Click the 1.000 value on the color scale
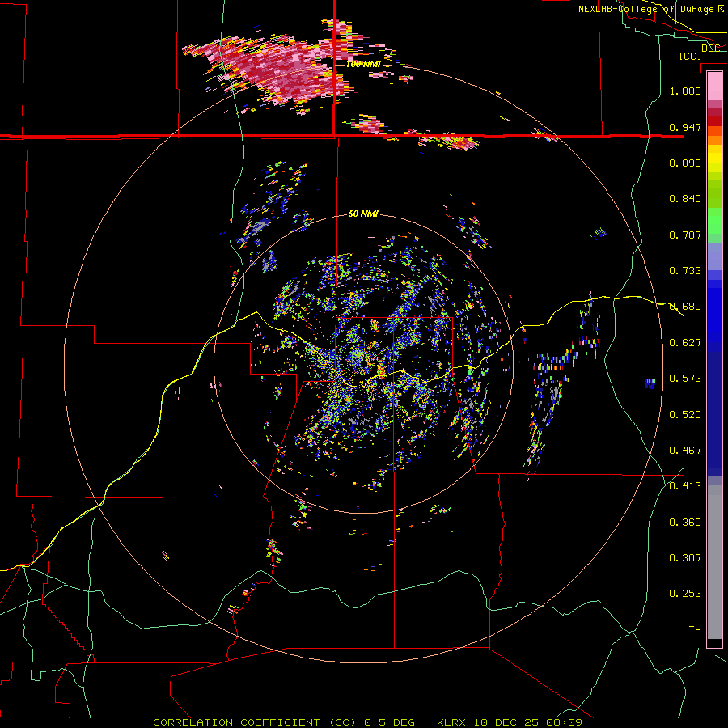 (x=685, y=91)
